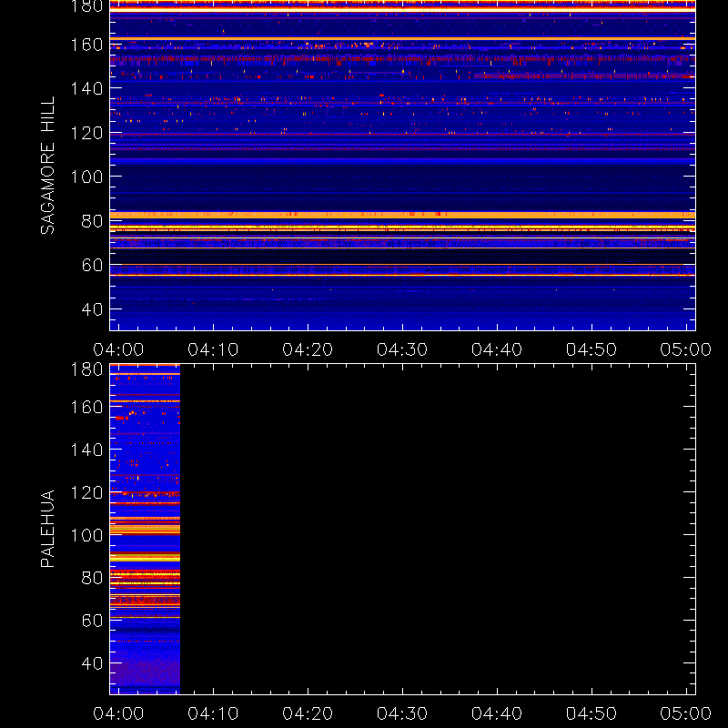728x728 pixels.
Task: Pick the 04:00 time label below Palehua plot
Action: coord(118,713)
